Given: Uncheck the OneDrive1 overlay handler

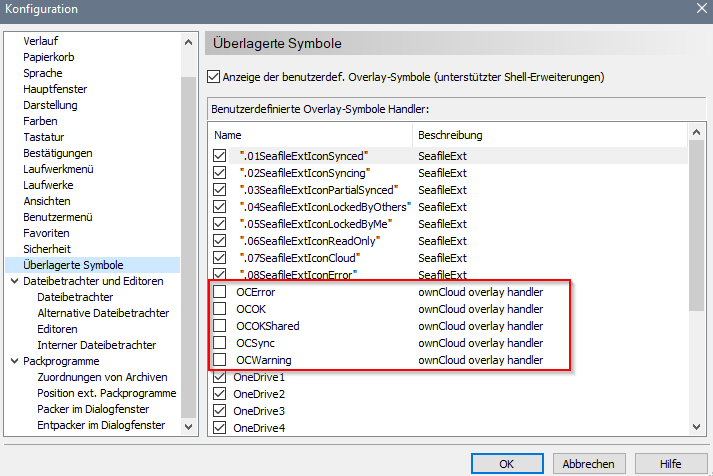Looking at the screenshot, I should pyautogui.click(x=219, y=378).
